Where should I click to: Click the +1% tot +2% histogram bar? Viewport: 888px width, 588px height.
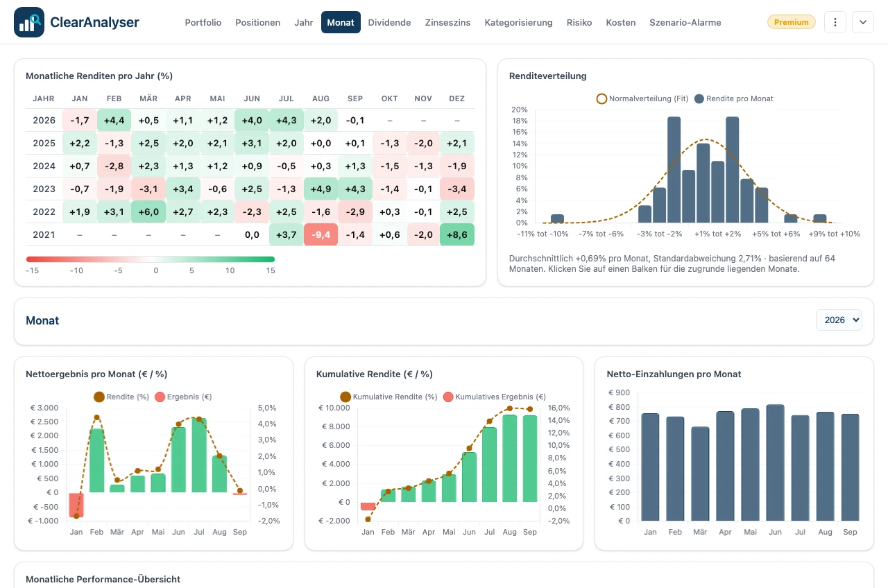(717, 192)
